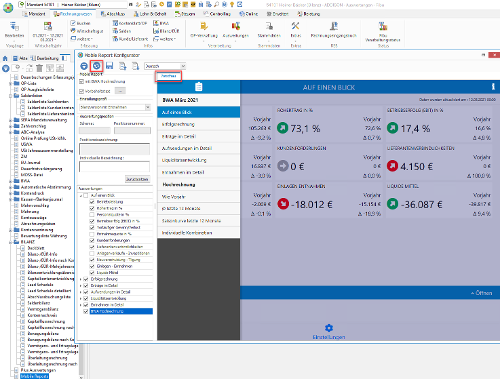The height and width of the screenshot is (379, 500).
Task: Open the Einstellungsprofil dropdown
Action: tap(148, 107)
